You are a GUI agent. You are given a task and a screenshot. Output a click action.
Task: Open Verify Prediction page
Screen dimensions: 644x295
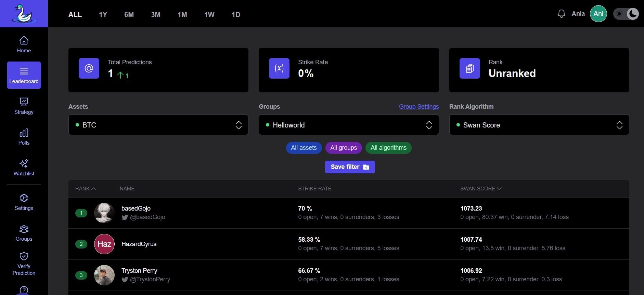24,264
